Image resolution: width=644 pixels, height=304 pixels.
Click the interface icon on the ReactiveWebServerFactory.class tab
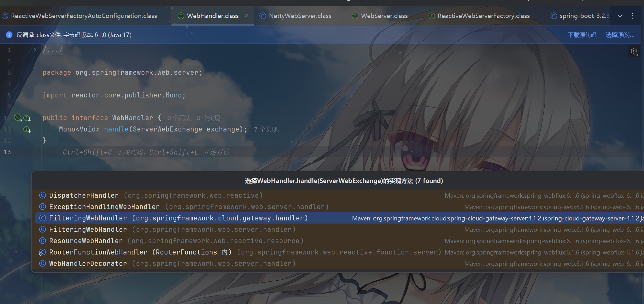[432, 16]
